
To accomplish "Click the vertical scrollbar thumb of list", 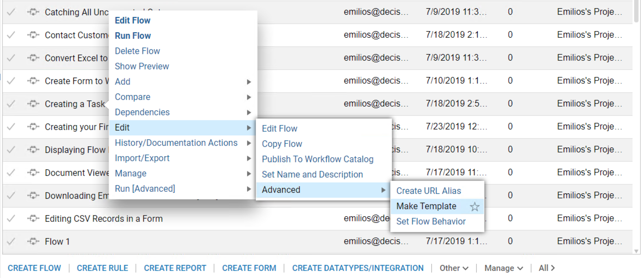I will click(636, 11).
